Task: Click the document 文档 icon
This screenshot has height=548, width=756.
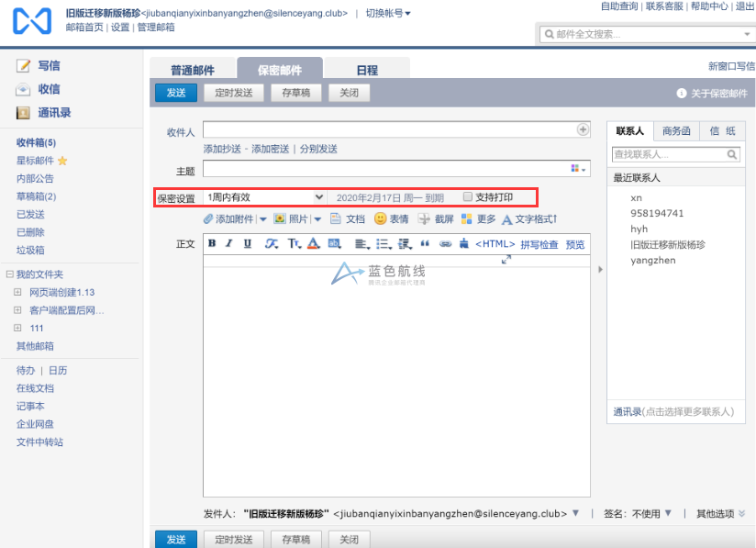Action: pyautogui.click(x=335, y=219)
